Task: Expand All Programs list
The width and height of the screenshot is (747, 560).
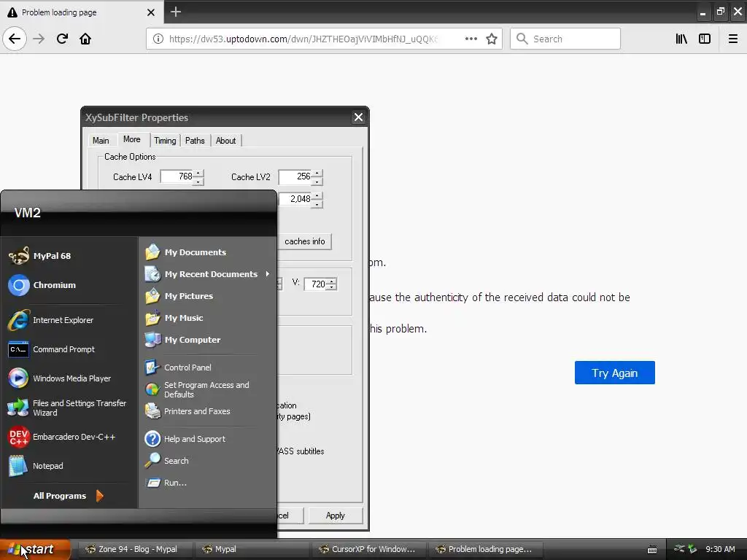Action: coord(68,496)
